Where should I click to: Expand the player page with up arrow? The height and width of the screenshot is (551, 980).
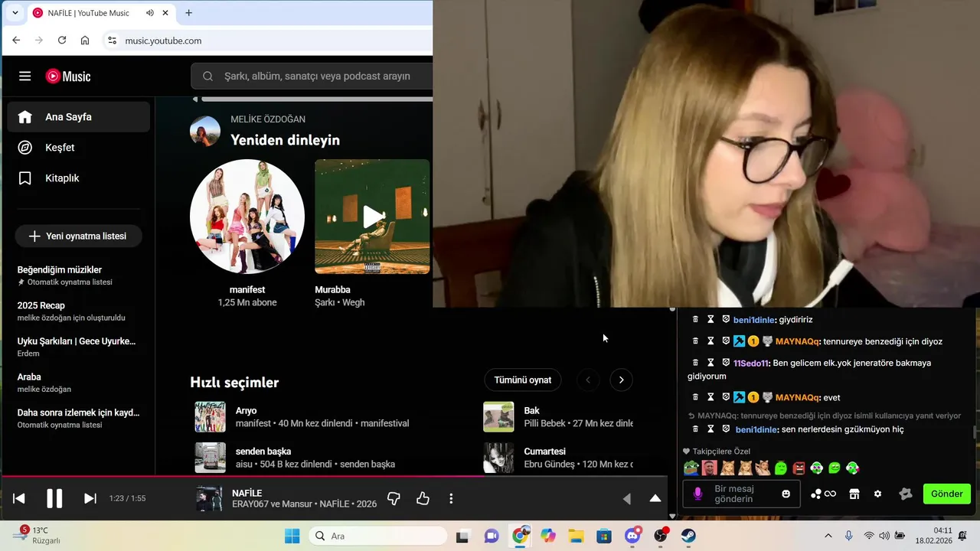[655, 498]
